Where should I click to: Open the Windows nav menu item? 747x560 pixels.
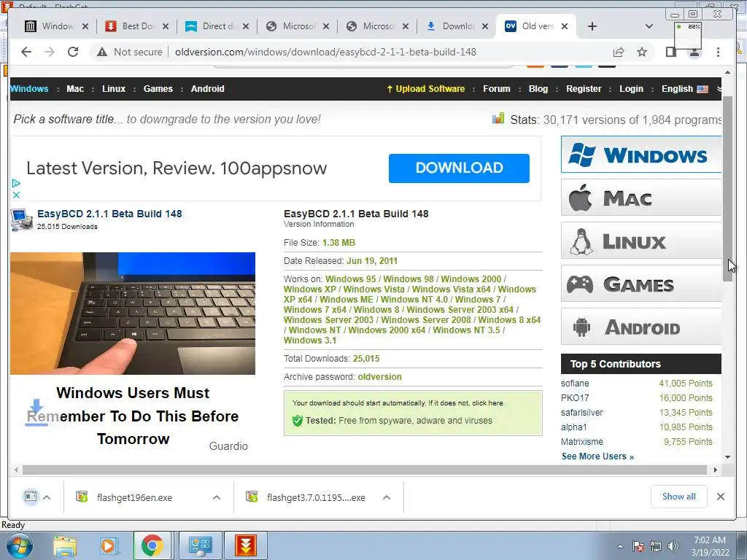[29, 88]
